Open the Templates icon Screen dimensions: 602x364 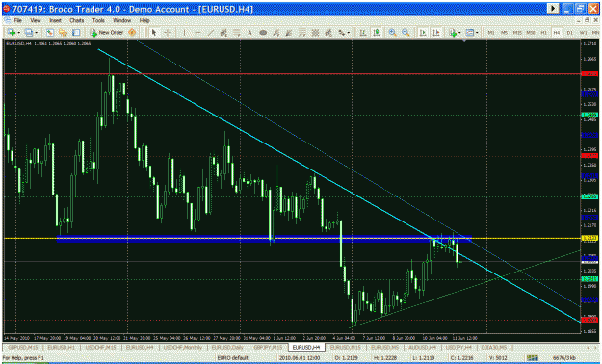point(470,33)
